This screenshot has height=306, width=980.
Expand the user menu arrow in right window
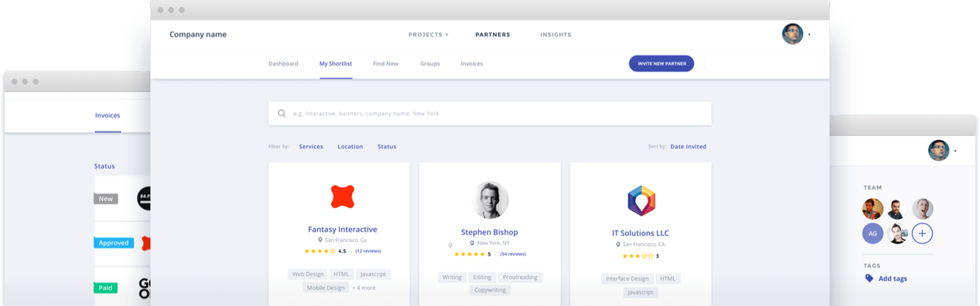click(x=955, y=151)
